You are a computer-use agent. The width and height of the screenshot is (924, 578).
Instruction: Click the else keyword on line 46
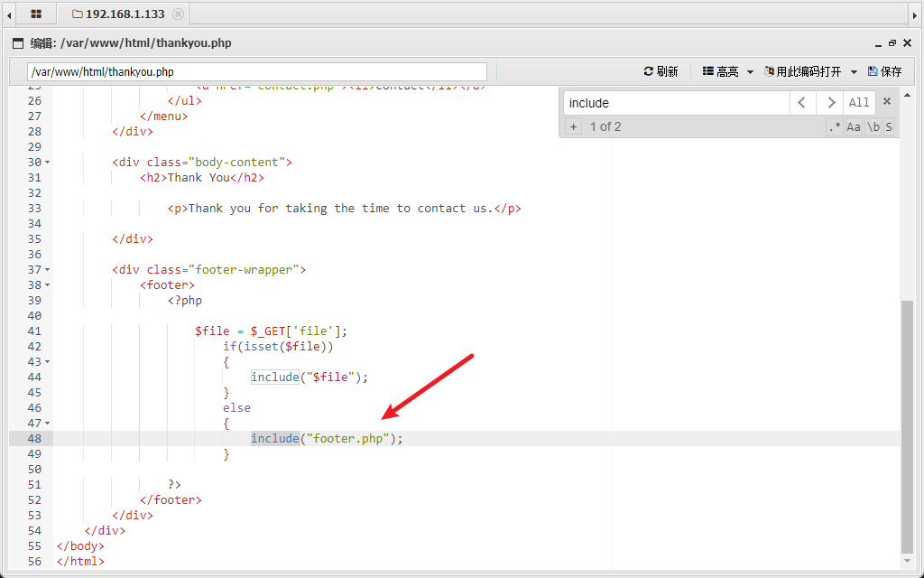[236, 407]
